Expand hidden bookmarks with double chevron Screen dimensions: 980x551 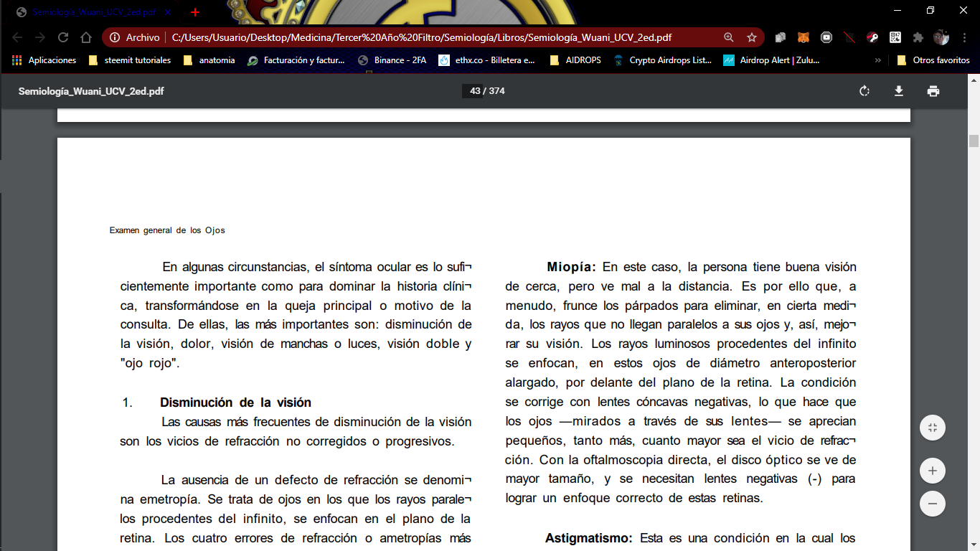879,60
